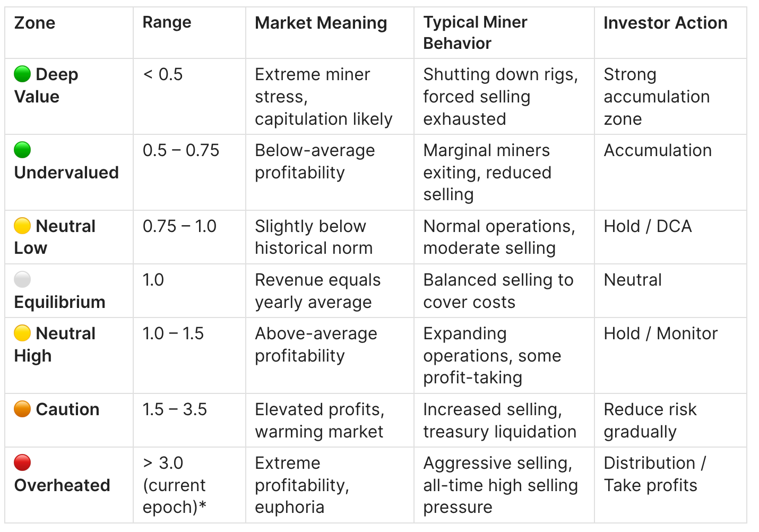Screen dimensions: 759x532
Task: Click the Range column header
Action: (x=167, y=22)
